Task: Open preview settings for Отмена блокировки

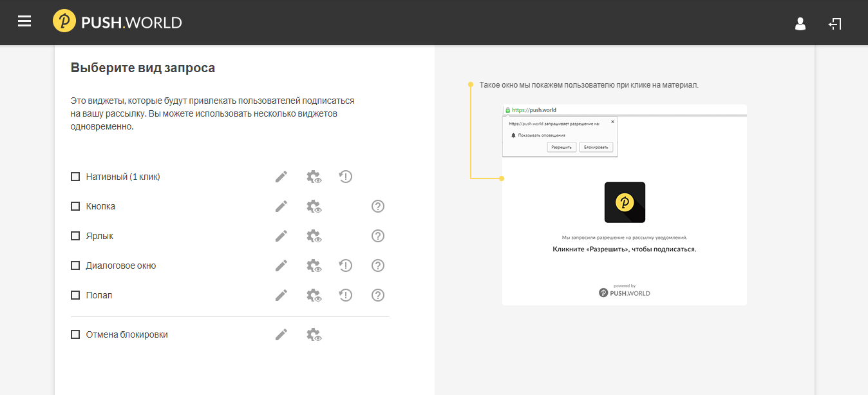Action: [314, 335]
